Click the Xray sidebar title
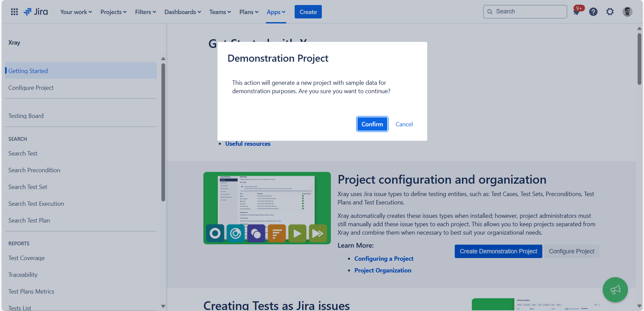The image size is (644, 311). point(14,43)
